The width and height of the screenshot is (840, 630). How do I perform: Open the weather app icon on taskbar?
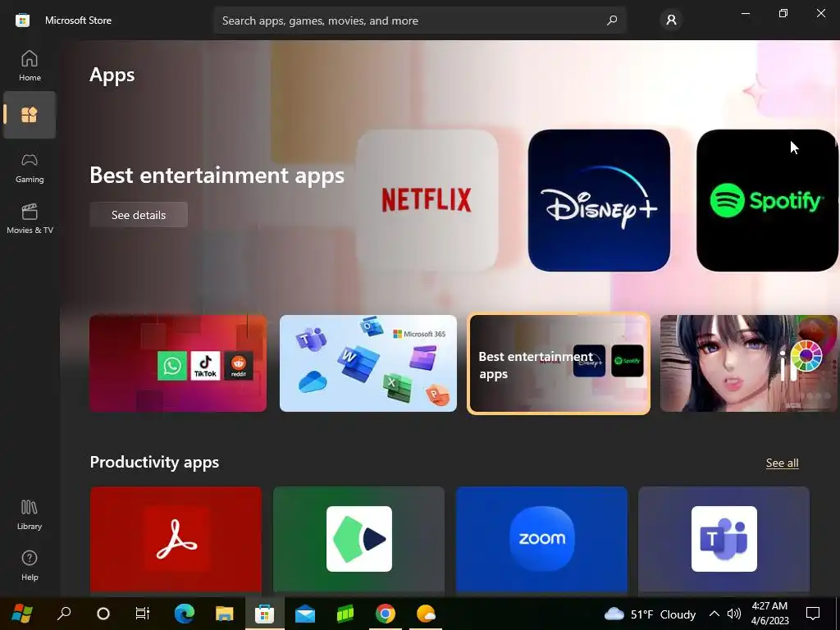[x=426, y=614]
